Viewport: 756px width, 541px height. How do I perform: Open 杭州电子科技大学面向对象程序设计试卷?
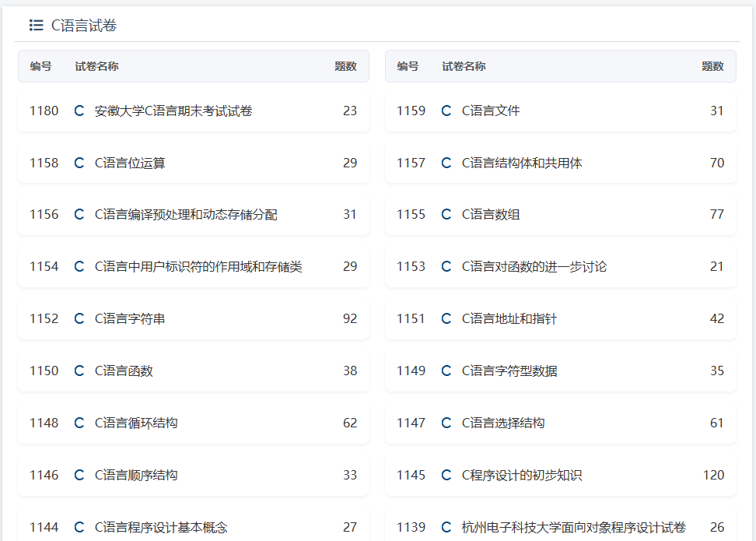click(x=574, y=527)
